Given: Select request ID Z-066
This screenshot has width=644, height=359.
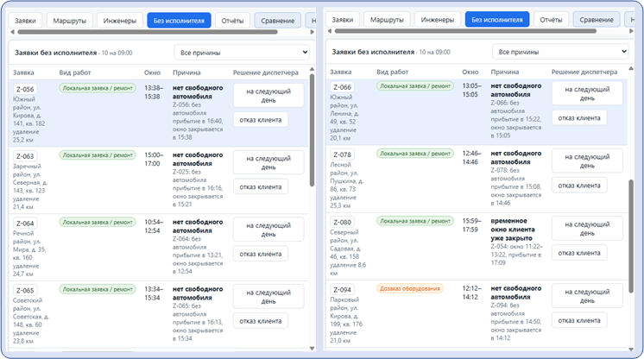Looking at the screenshot, I should [x=342, y=87].
